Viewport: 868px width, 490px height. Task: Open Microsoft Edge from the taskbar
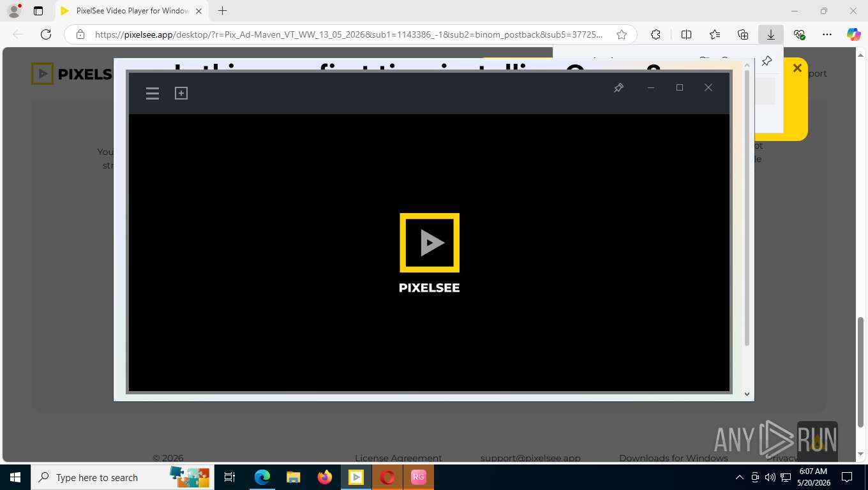point(262,477)
